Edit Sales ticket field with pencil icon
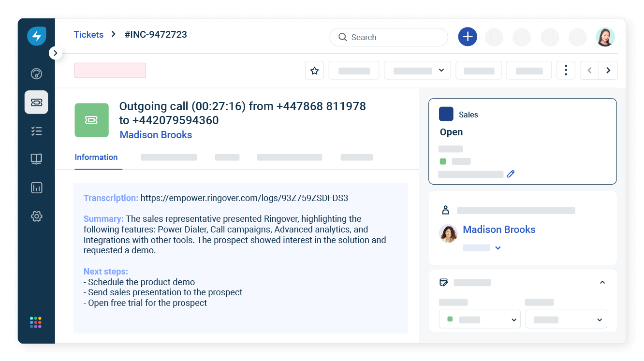The height and width of the screenshot is (361, 644). [x=511, y=173]
